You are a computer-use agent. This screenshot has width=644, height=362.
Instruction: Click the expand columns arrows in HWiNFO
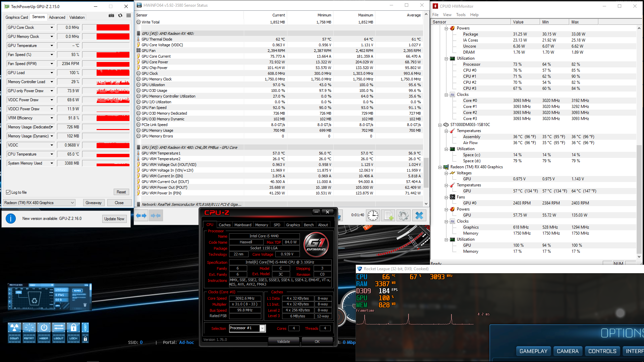(141, 216)
